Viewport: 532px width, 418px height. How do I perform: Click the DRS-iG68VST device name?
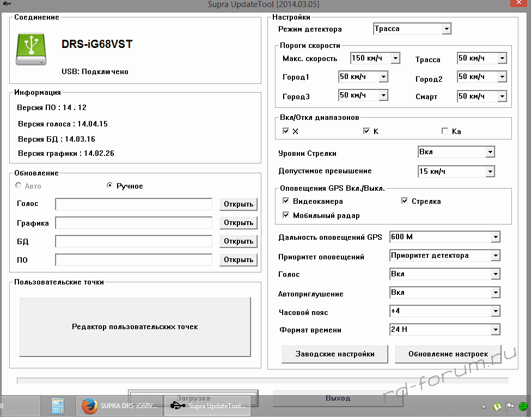97,44
